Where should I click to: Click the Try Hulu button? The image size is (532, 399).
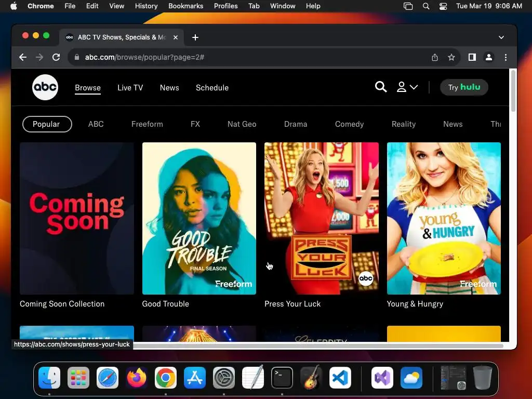tap(464, 87)
